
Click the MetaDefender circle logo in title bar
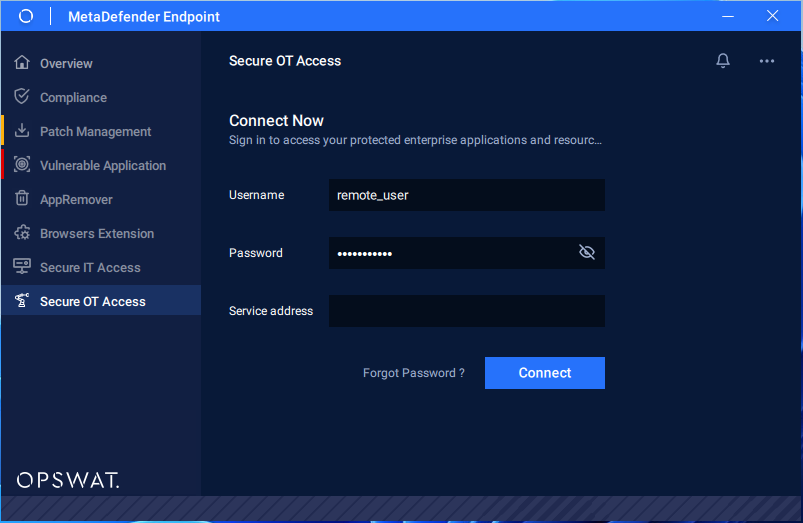point(26,16)
